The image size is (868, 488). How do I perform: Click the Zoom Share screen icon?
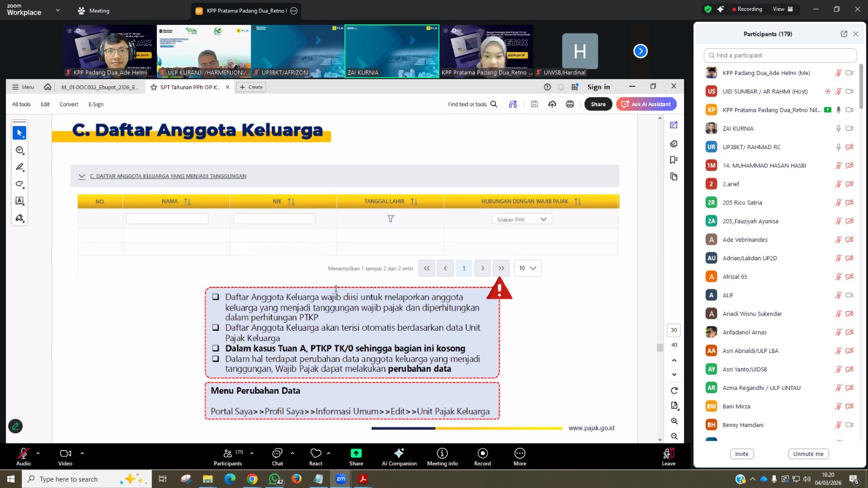(x=356, y=454)
